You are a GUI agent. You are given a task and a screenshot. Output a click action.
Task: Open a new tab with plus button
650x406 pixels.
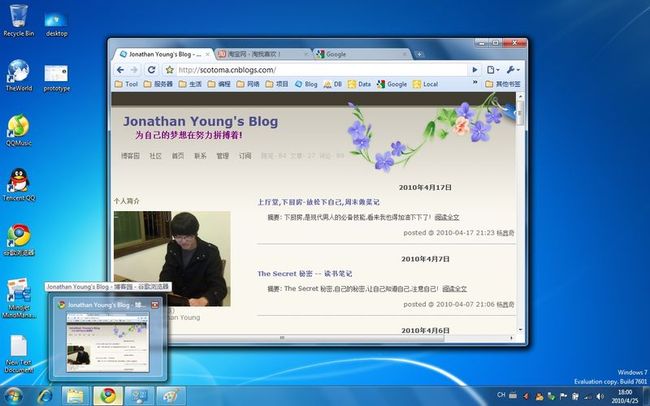pyautogui.click(x=419, y=54)
